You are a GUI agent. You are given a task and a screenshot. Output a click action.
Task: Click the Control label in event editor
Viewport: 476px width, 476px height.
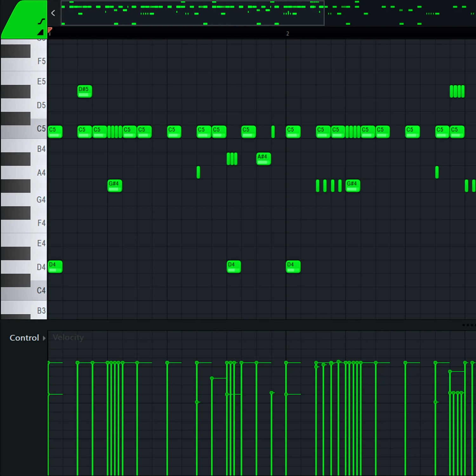pyautogui.click(x=24, y=338)
